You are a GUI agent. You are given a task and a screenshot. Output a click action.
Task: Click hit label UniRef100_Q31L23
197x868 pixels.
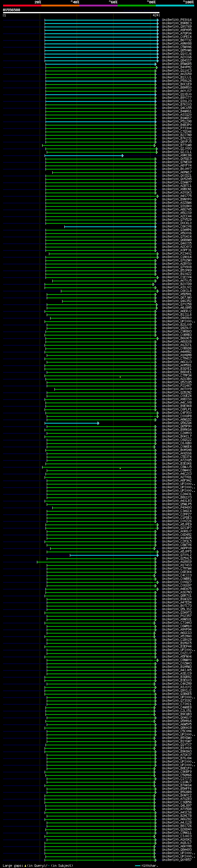177,101
